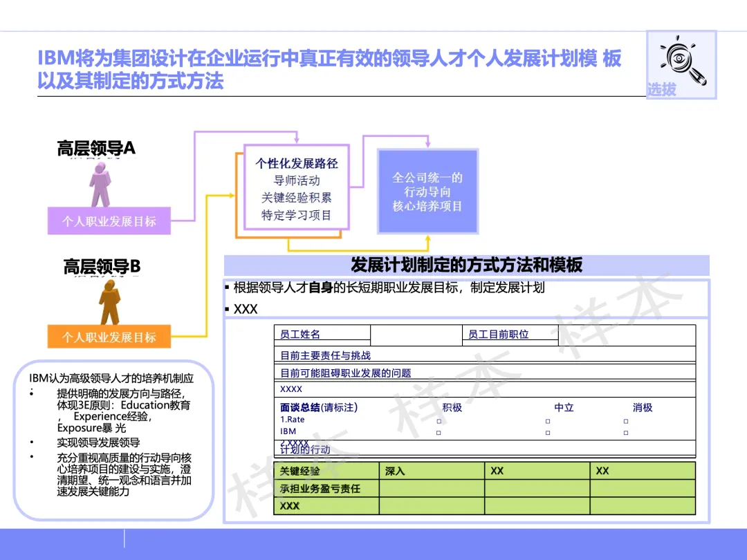Click the 高层领导B label
The width and height of the screenshot is (747, 560).
tap(102, 266)
